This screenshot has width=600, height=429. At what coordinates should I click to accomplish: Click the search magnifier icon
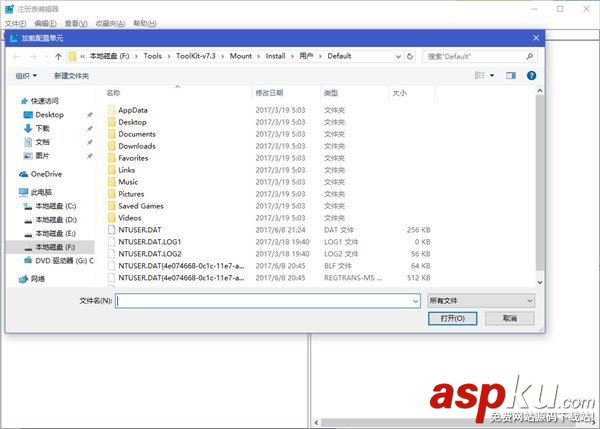530,56
